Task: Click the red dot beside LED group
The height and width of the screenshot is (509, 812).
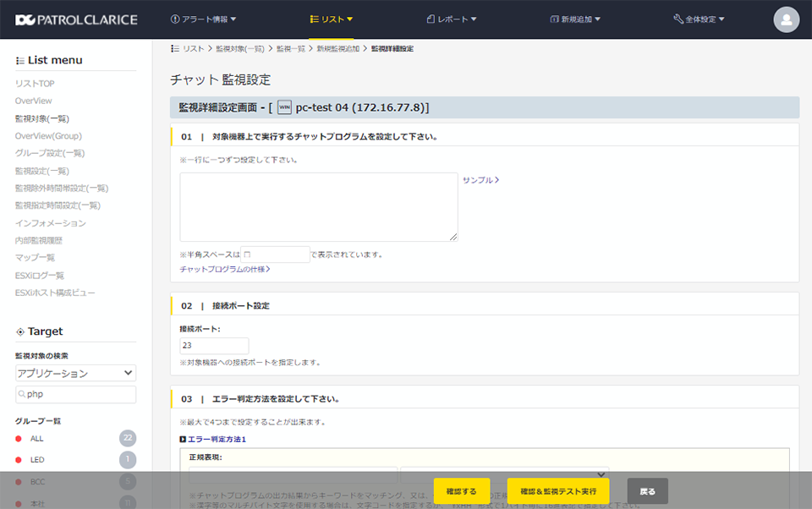Action: (19, 460)
